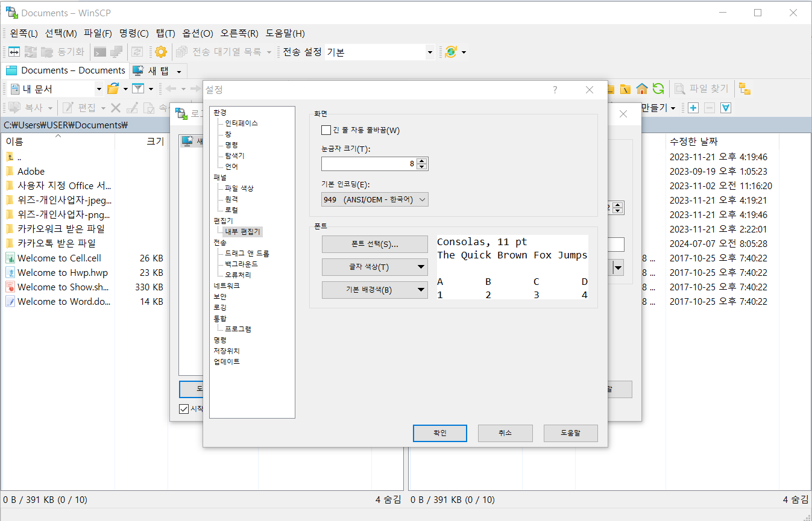Image resolution: width=812 pixels, height=521 pixels.
Task: Click the help question mark in 설정 dialog
Action: [x=555, y=90]
